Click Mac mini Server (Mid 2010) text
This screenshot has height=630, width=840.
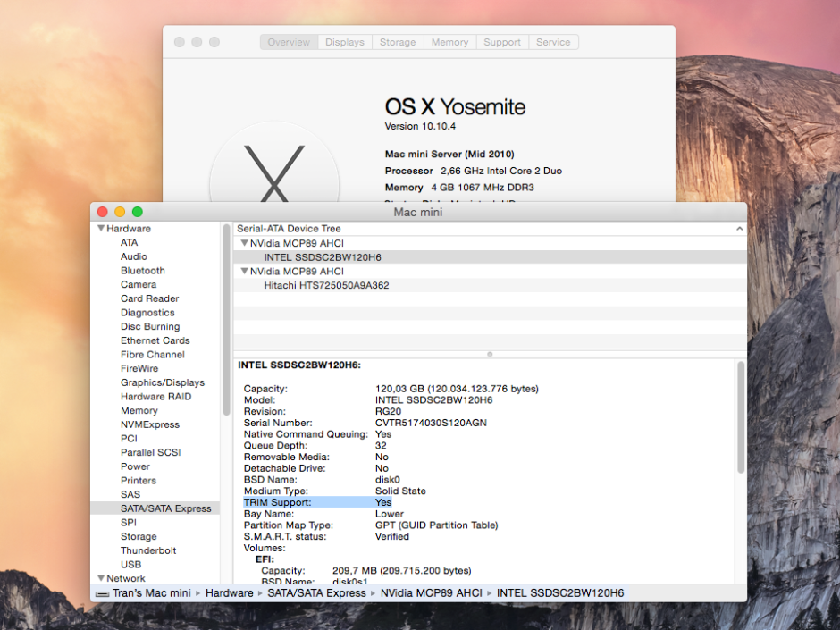tap(449, 155)
